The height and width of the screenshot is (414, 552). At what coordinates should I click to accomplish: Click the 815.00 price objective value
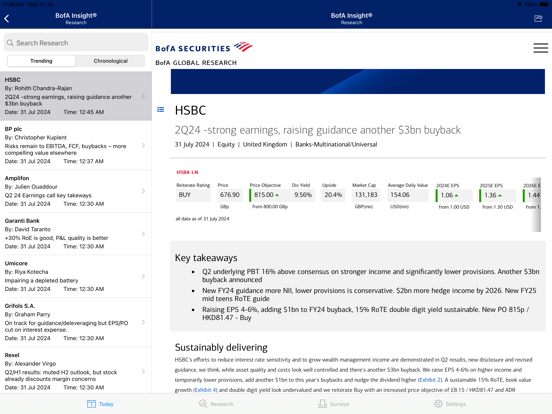point(264,195)
